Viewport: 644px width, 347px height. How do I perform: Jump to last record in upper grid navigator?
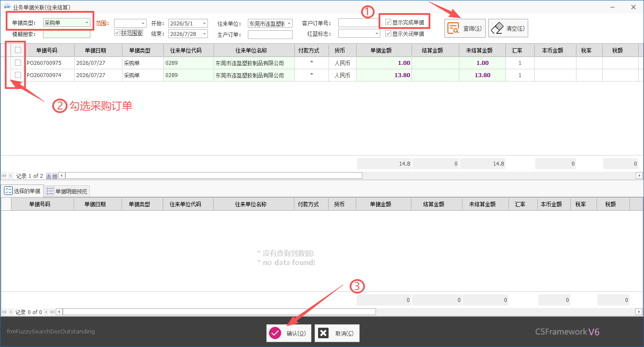pyautogui.click(x=55, y=176)
